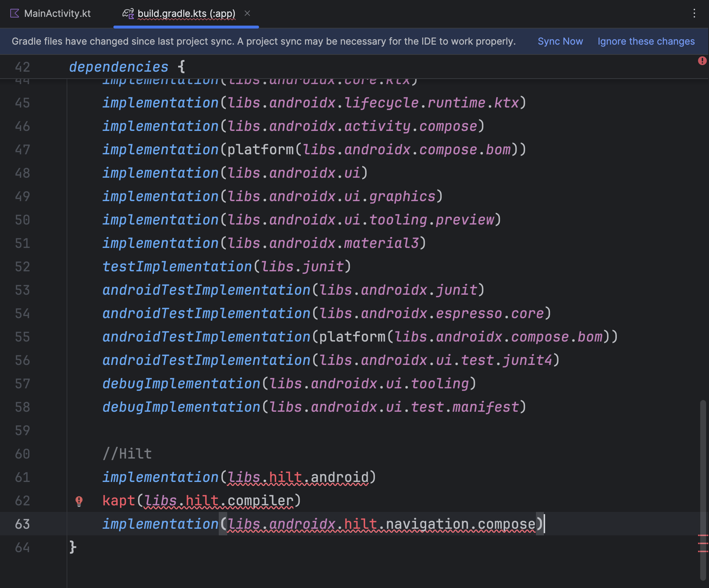Click the Sync Now link
Image resolution: width=709 pixels, height=588 pixels.
[x=560, y=41]
